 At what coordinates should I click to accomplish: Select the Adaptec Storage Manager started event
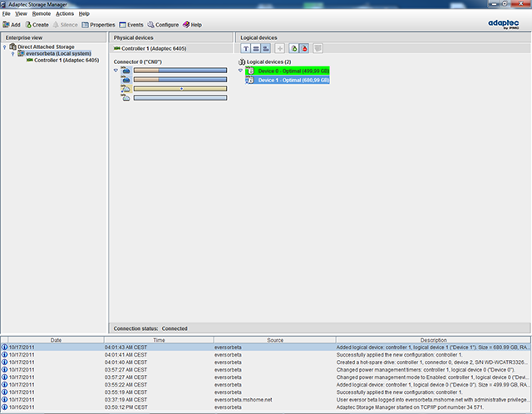click(x=266, y=407)
